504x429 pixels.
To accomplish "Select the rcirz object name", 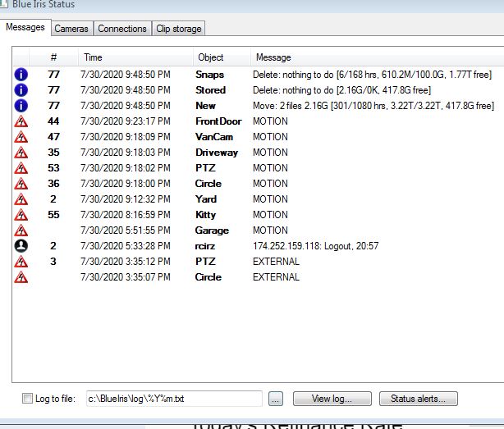I will point(205,246).
